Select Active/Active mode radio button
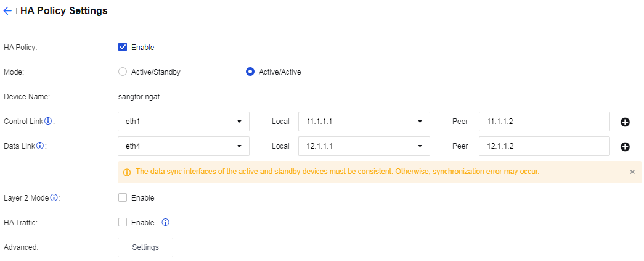The width and height of the screenshot is (644, 261). 250,72
